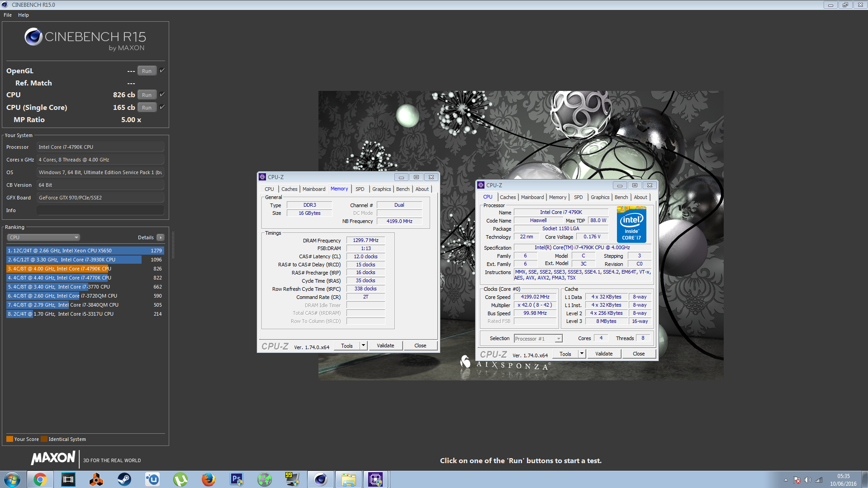Launch Steam from the taskbar
This screenshot has width=868, height=488.
point(124,479)
